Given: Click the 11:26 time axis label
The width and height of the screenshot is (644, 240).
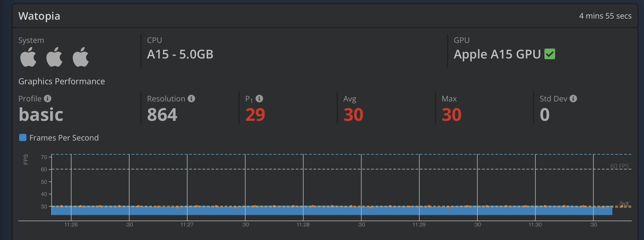Looking at the screenshot, I should (x=71, y=224).
